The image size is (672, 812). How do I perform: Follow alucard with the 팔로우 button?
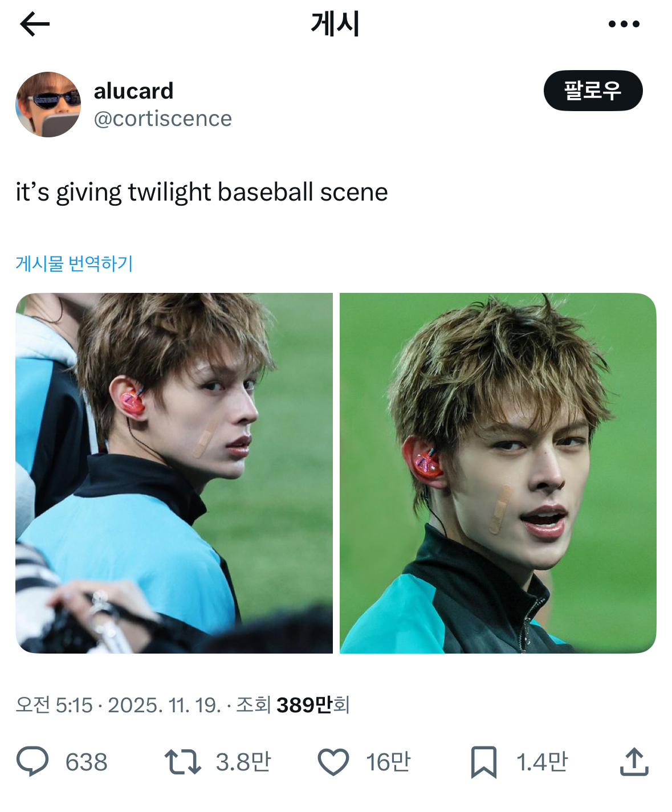point(593,91)
